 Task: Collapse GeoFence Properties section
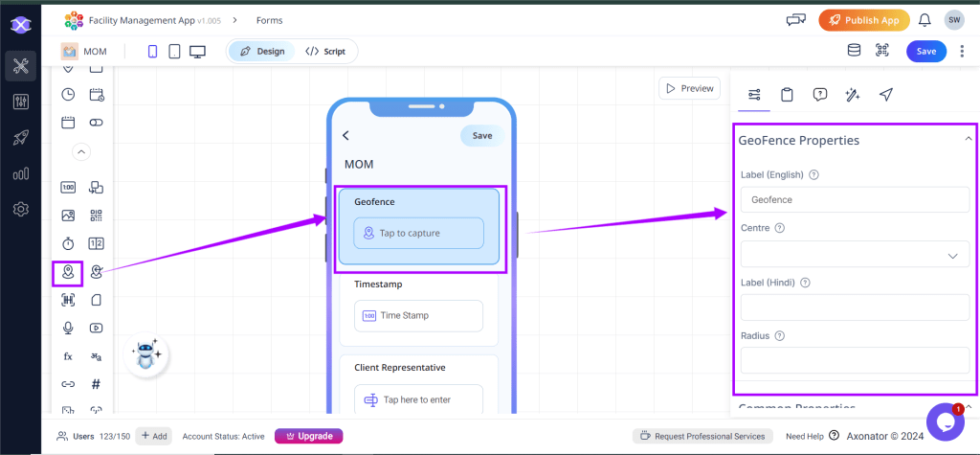(968, 140)
